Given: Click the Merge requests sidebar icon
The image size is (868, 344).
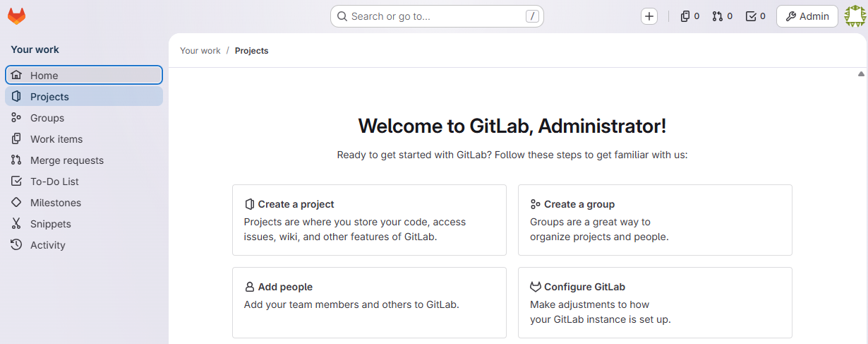Looking at the screenshot, I should [16, 160].
